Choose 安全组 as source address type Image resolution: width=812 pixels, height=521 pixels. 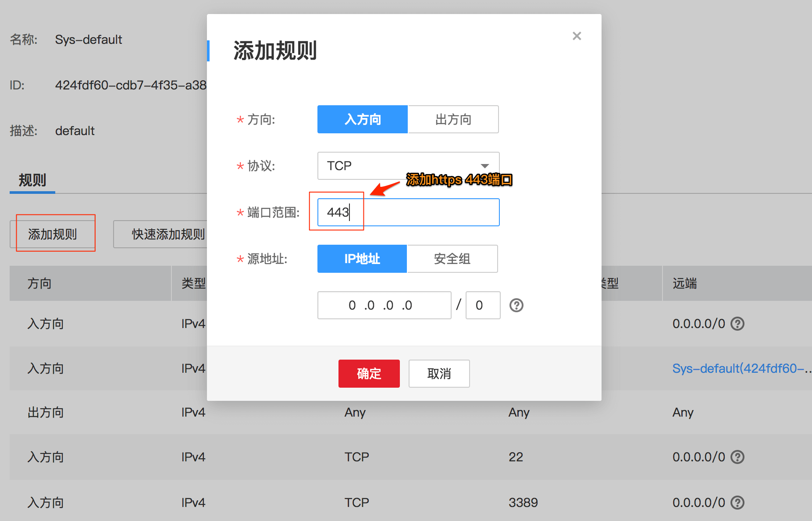click(452, 259)
